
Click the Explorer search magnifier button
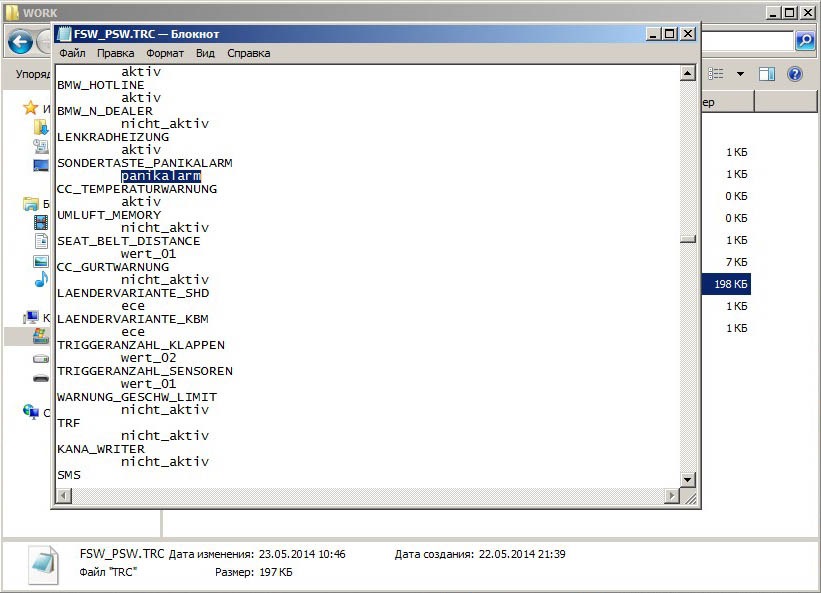click(x=805, y=40)
